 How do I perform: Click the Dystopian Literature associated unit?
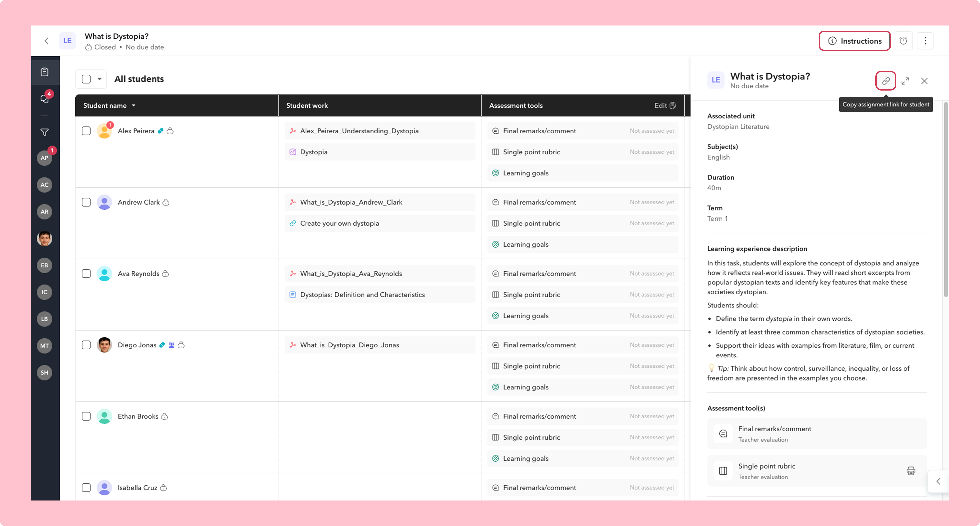(x=738, y=127)
